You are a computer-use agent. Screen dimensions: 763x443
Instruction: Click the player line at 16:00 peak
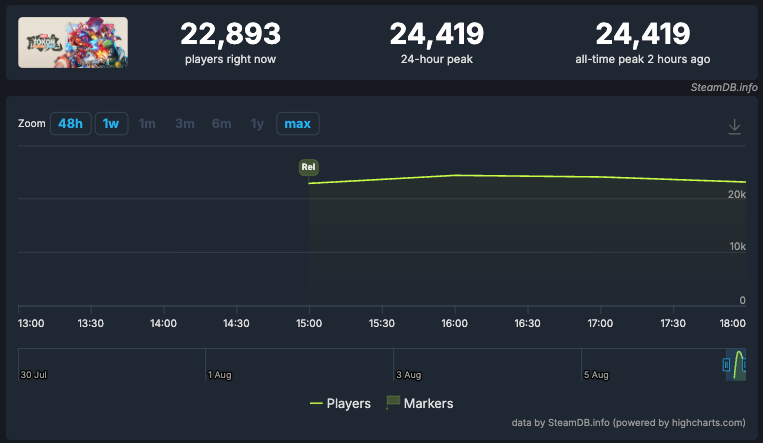(x=455, y=175)
